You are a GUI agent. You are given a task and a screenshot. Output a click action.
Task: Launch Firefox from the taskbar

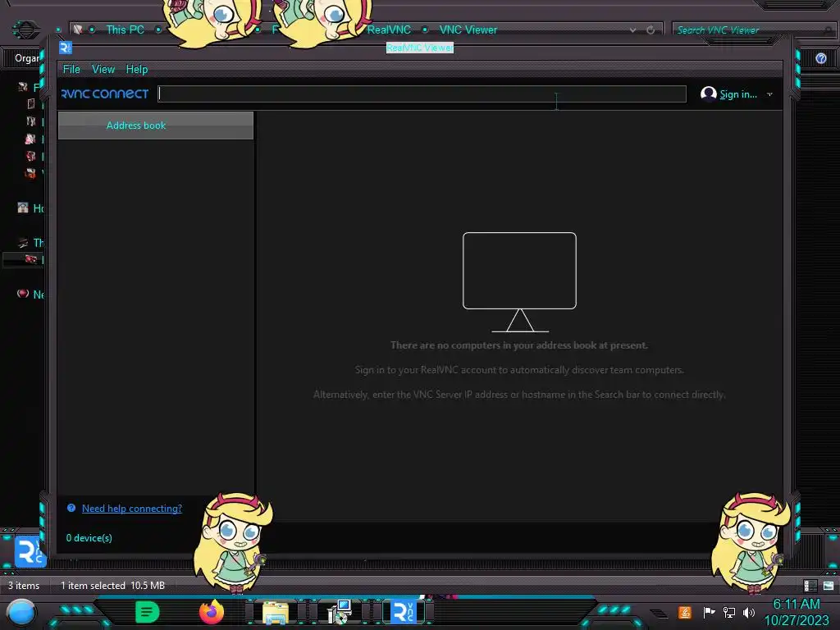click(212, 611)
